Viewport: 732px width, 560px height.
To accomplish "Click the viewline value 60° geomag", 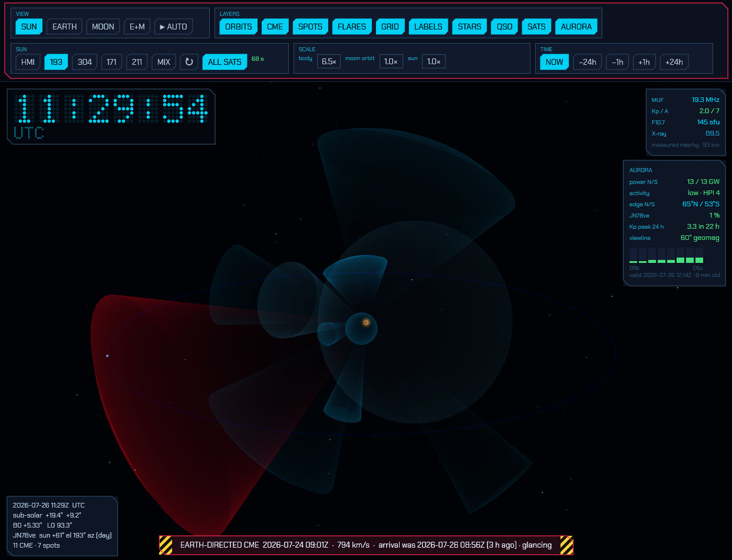I will click(x=700, y=238).
